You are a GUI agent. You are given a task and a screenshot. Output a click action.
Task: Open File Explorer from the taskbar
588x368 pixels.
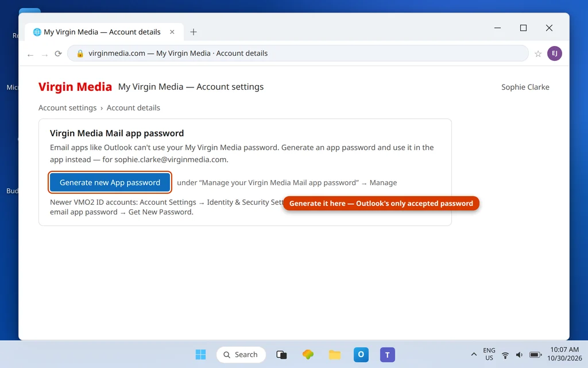point(335,354)
